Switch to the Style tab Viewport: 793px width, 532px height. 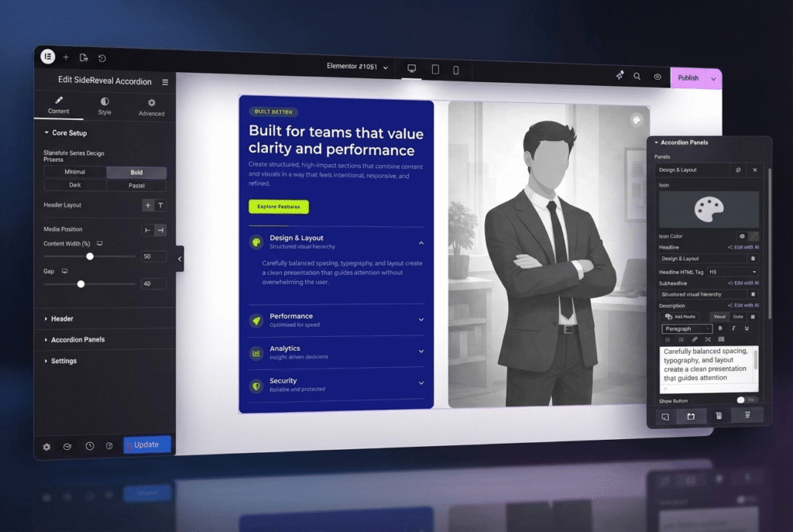click(105, 106)
